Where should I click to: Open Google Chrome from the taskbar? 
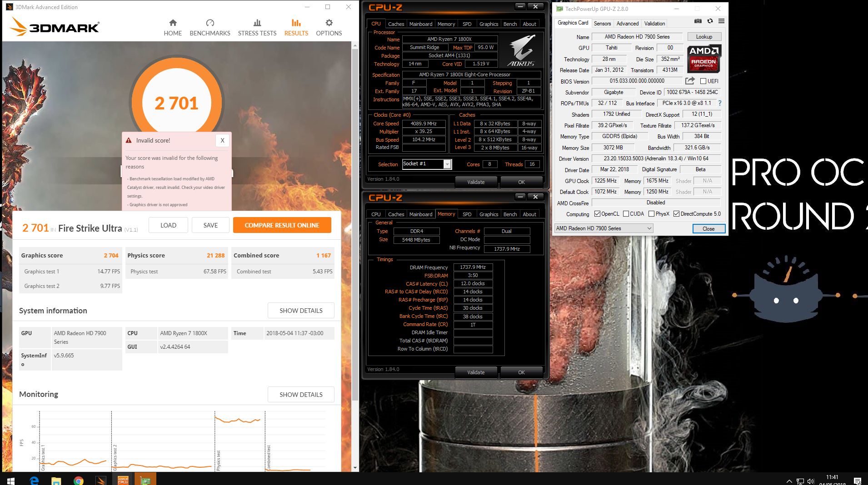pyautogui.click(x=78, y=480)
